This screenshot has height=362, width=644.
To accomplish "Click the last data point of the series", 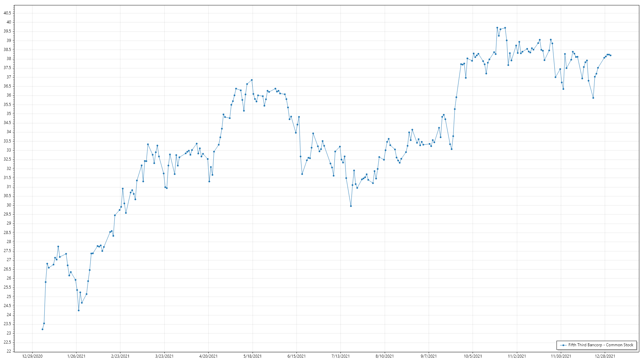I will click(610, 55).
